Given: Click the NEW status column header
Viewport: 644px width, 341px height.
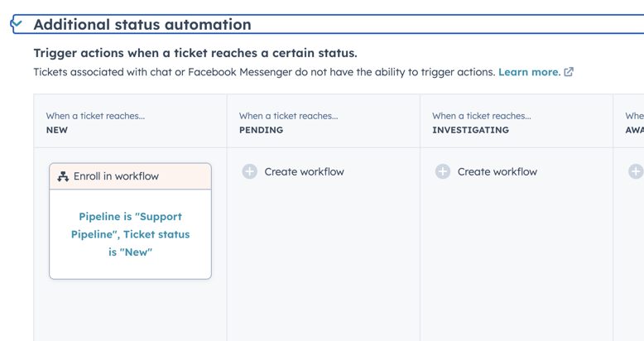Looking at the screenshot, I should (130, 121).
